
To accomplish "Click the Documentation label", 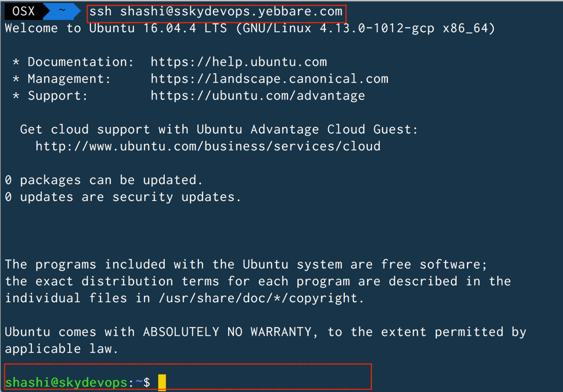I will [x=80, y=62].
